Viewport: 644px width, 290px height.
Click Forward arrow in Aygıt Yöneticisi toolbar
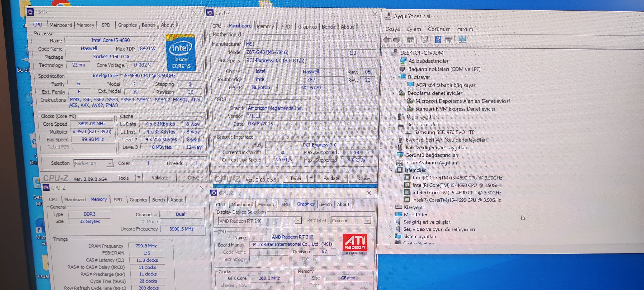pyautogui.click(x=397, y=40)
